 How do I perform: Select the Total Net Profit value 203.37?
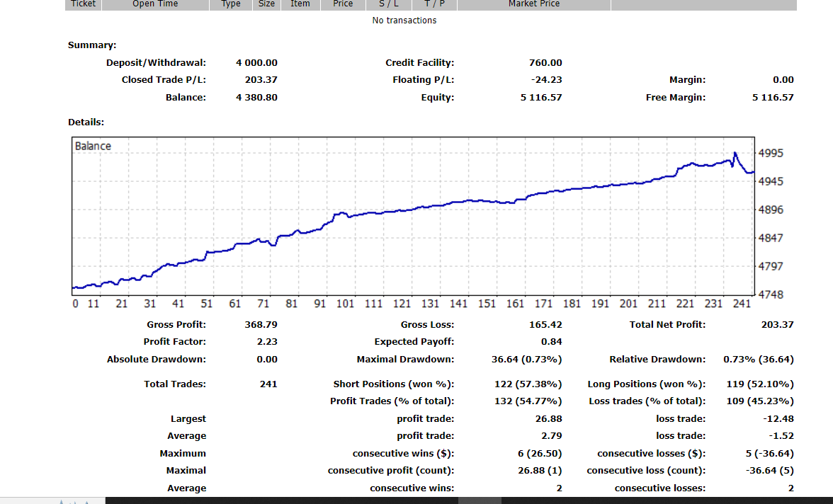777,324
